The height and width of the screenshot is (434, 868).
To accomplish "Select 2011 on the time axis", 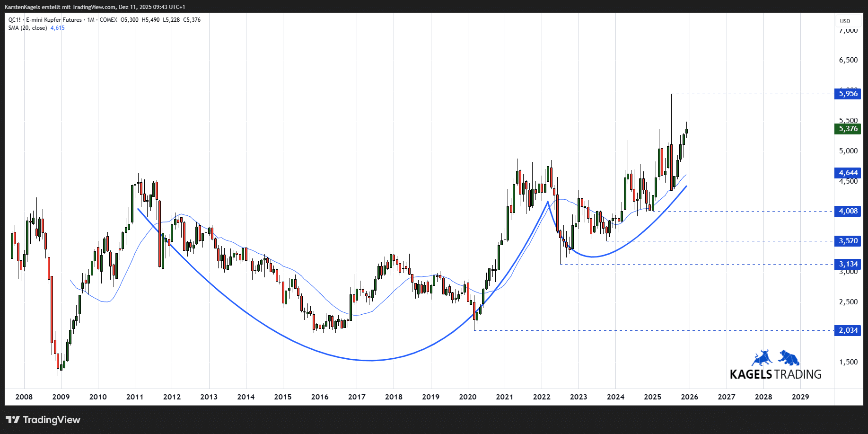I will [x=135, y=397].
